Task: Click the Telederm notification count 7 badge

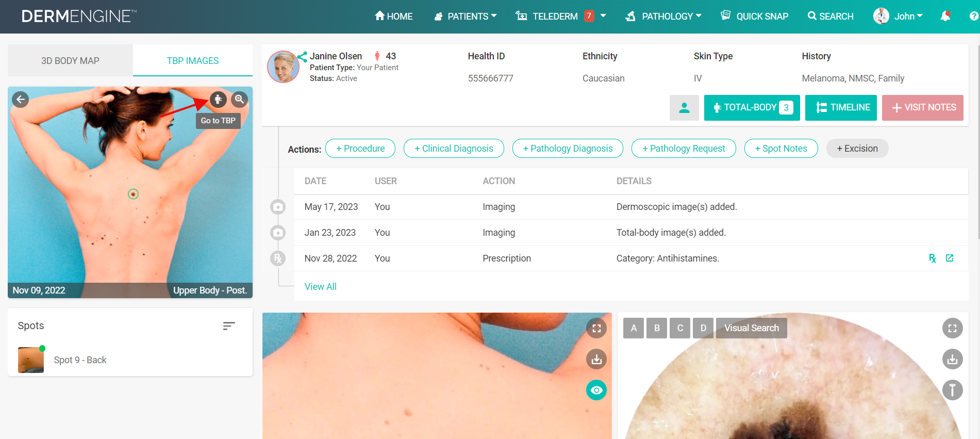Action: (x=589, y=16)
